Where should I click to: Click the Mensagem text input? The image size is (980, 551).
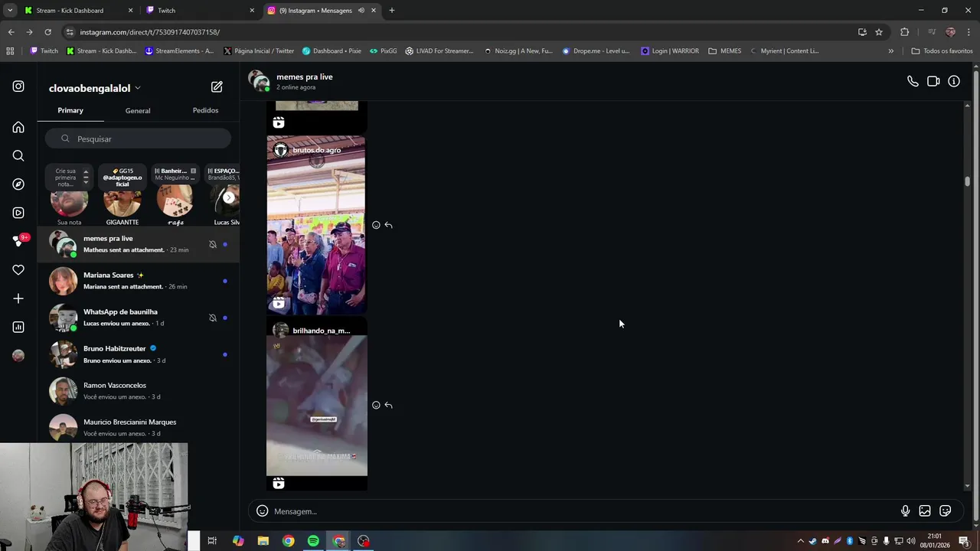coord(582,511)
